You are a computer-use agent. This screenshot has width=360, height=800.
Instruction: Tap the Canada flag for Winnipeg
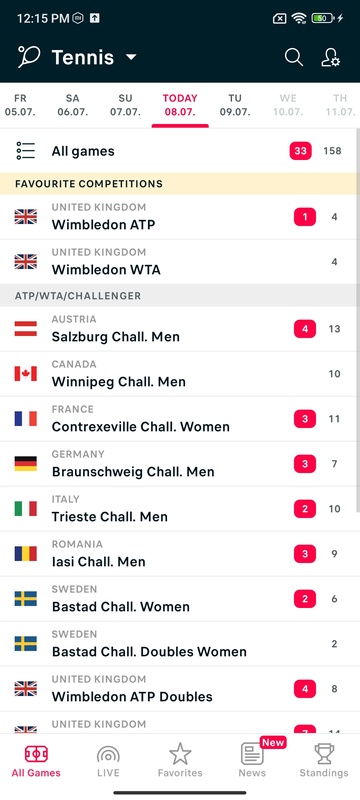pos(25,374)
